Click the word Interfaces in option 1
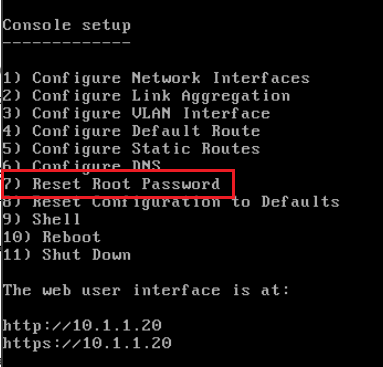The width and height of the screenshot is (383, 367). coord(261,79)
